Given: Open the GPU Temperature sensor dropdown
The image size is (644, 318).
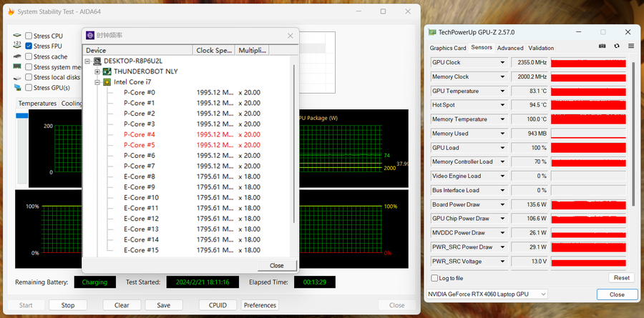Looking at the screenshot, I should 504,91.
